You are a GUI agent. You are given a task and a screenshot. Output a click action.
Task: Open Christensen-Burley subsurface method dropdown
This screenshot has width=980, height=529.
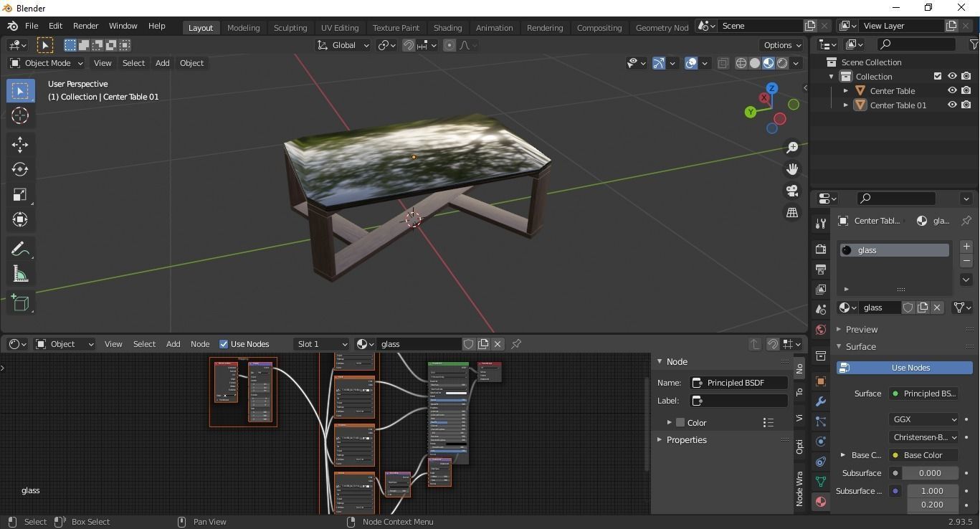coord(923,437)
